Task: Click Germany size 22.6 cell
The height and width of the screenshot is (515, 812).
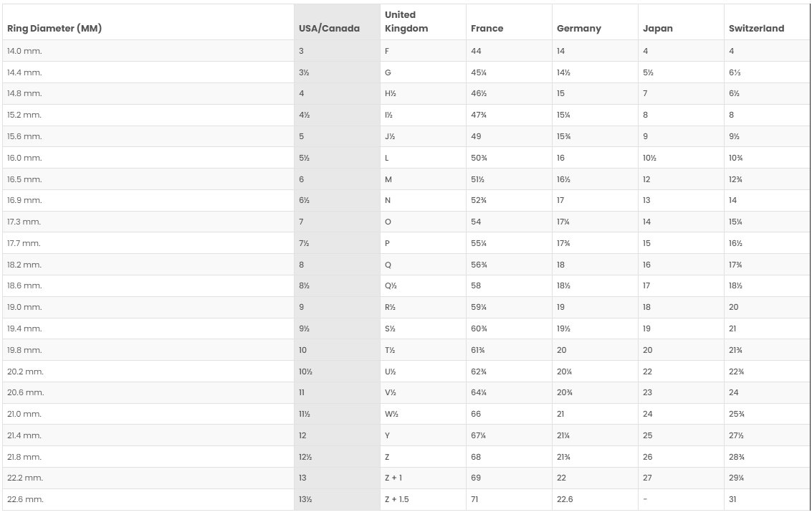Action: pyautogui.click(x=565, y=499)
